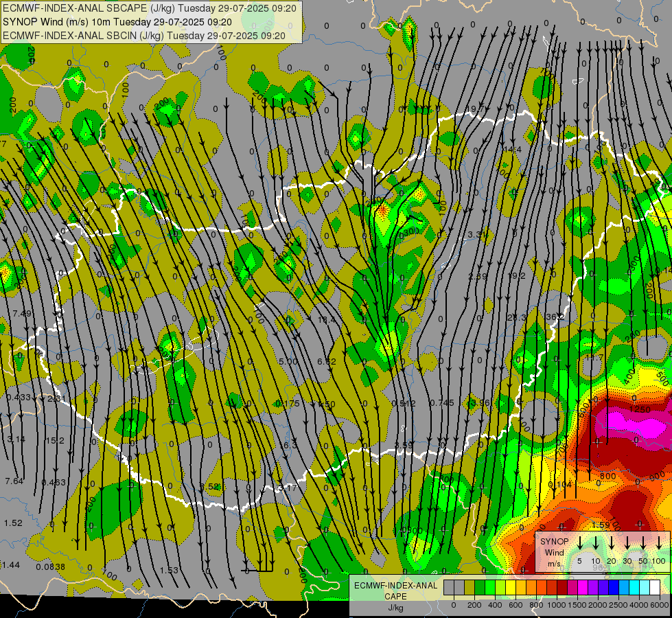Screen dimensions: 672x618
Task: Pick the olive CAPE legend swatch
Action: (470, 588)
